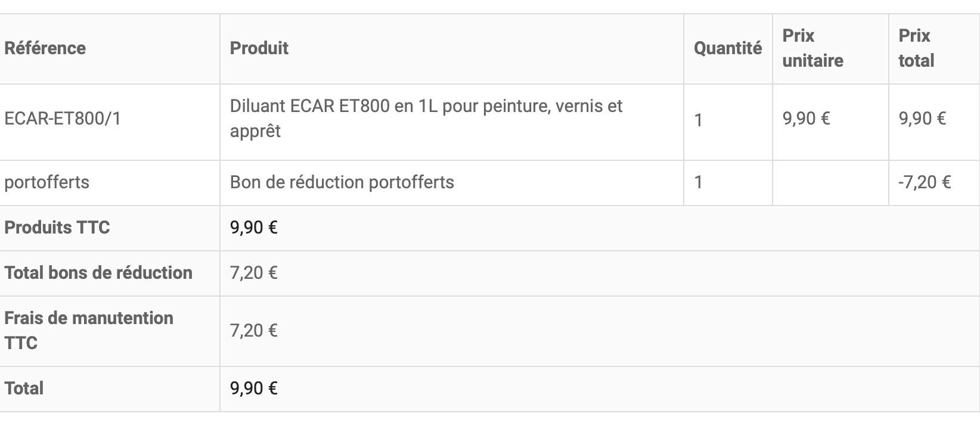Click the portofferts row quantity cell
Image resolution: width=980 pixels, height=423 pixels.
699,182
